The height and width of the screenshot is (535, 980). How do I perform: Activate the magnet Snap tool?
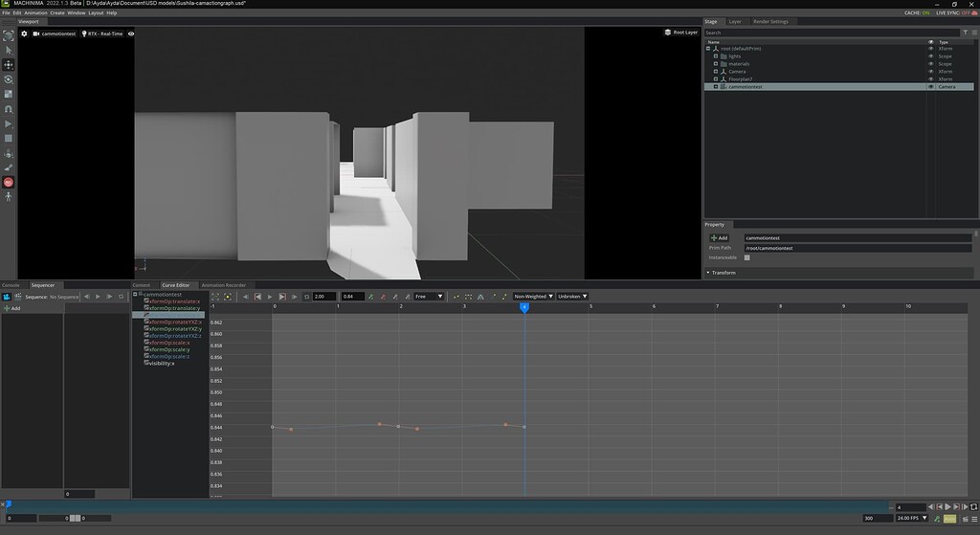pos(9,109)
